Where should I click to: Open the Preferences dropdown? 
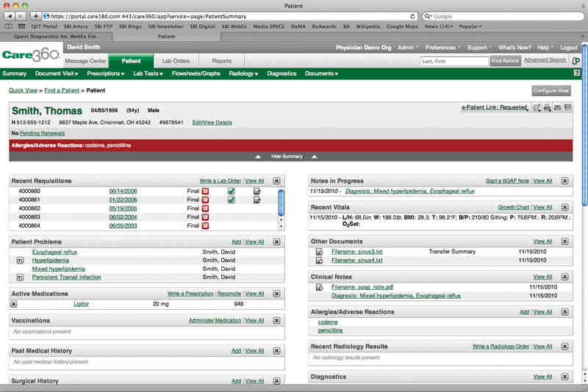[442, 48]
